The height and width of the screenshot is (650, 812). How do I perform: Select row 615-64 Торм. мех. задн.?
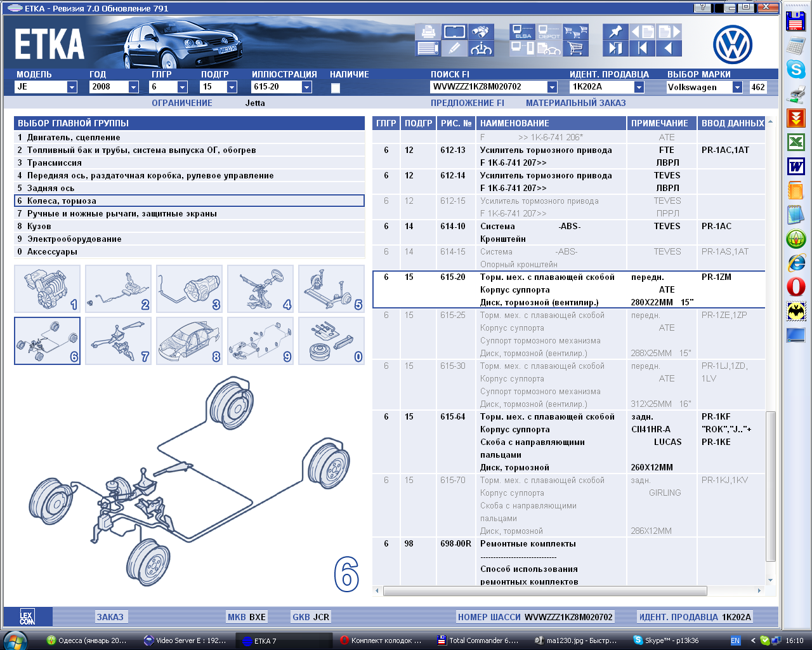coord(569,442)
